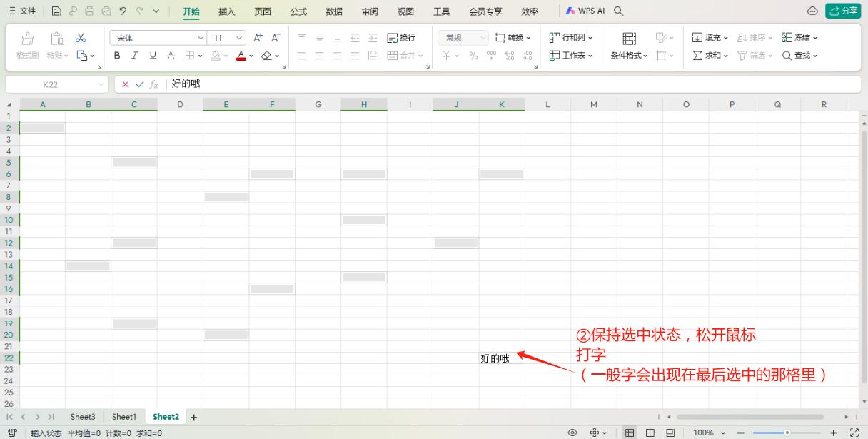Switch to normal view in status bar
868x439 pixels.
(630, 433)
